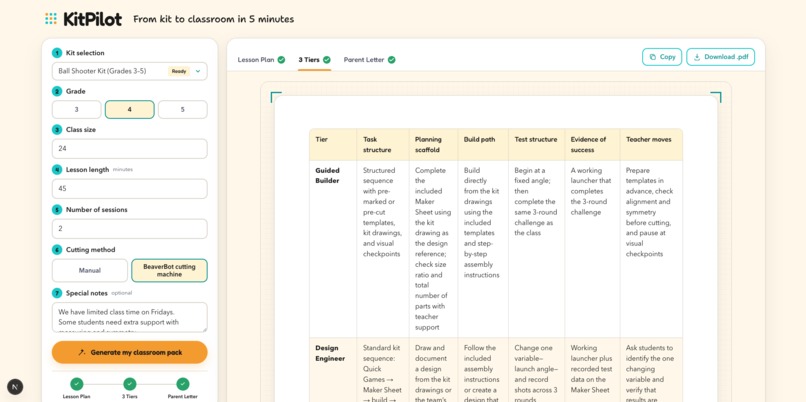Click cell 'Change one variable– launch angle'
Viewport: 806px width, 402px height.
tap(537, 370)
